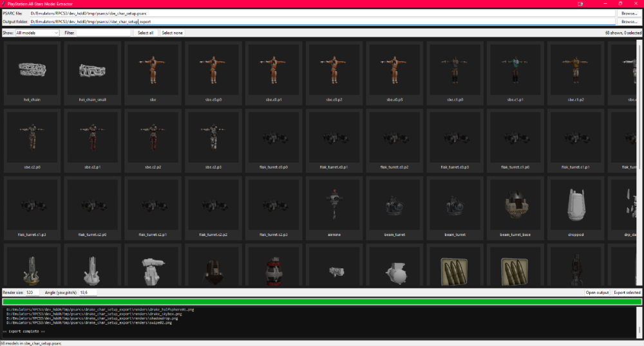
Task: Click the sbe.c2.p0 character thumbnail
Action: (x=32, y=140)
